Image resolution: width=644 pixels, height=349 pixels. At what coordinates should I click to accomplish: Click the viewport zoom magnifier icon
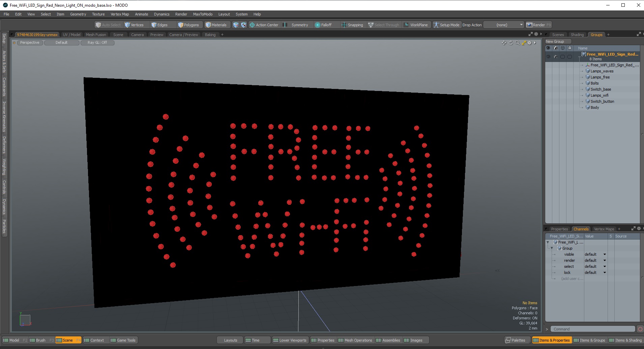(517, 43)
